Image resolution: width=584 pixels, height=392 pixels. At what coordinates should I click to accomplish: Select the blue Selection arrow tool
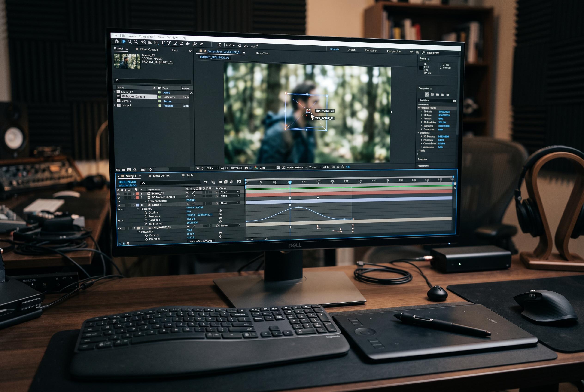click(x=124, y=42)
